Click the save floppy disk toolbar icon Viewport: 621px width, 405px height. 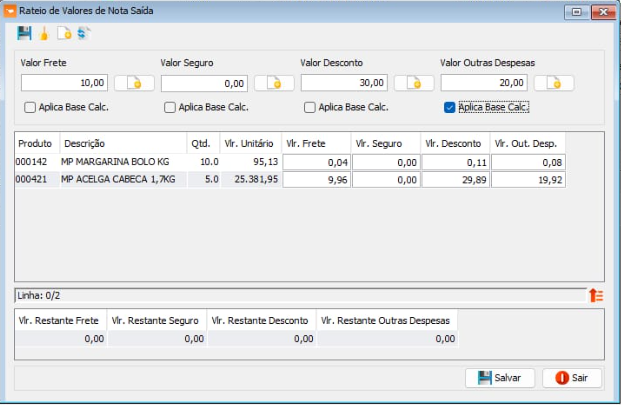point(24,33)
